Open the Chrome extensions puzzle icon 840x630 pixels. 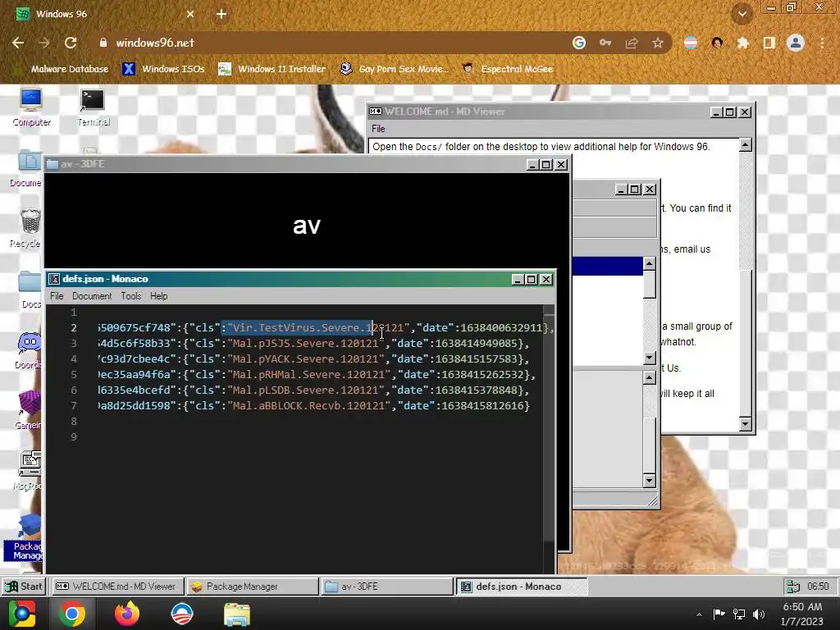click(x=742, y=43)
